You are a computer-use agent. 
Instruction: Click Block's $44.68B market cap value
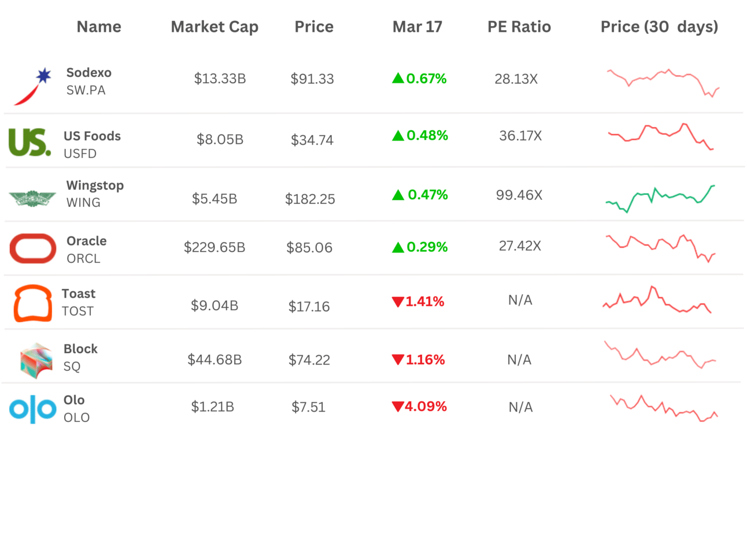pyautogui.click(x=215, y=359)
